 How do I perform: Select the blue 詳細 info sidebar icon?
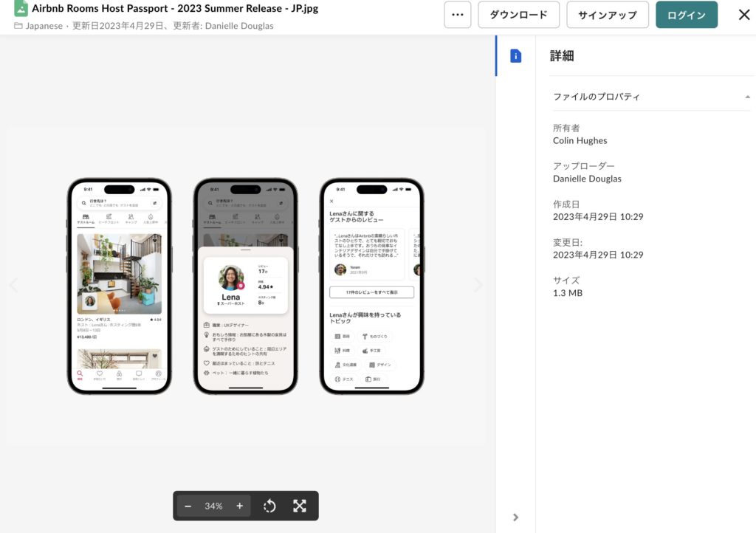[x=515, y=56]
